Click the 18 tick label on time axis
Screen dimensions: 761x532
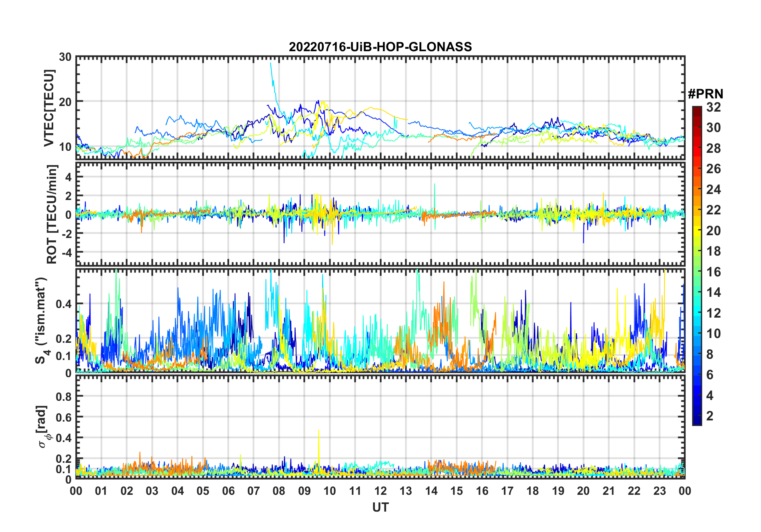pyautogui.click(x=533, y=491)
